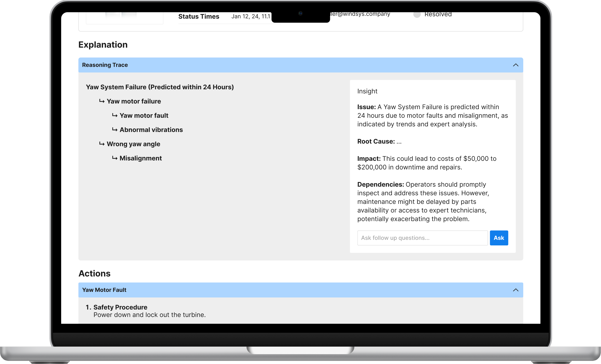Click the Issue label in Insight
The width and height of the screenshot is (601, 364).
(x=366, y=107)
